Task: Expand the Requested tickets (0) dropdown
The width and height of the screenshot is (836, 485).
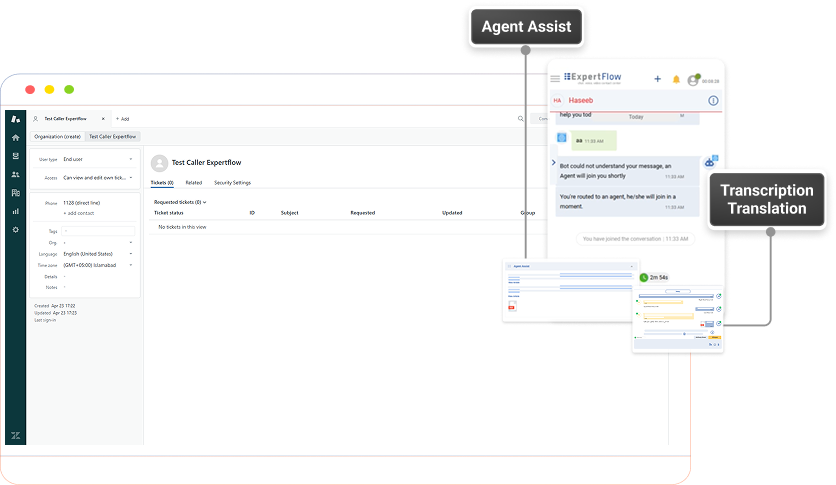Action: point(180,202)
